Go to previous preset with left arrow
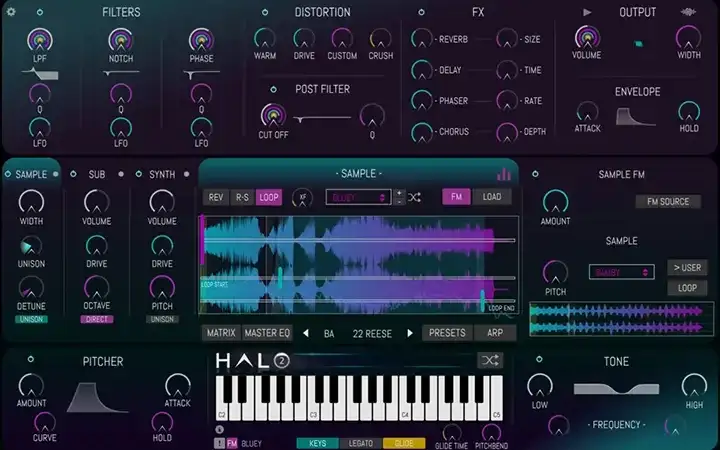Viewport: 720px width, 450px height. [x=306, y=333]
